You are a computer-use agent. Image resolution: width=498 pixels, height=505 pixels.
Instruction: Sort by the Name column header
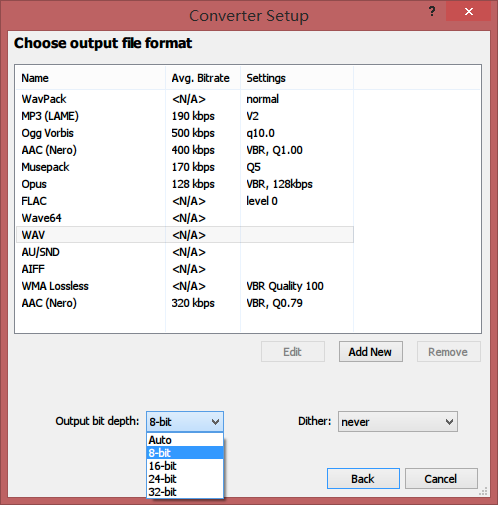point(90,78)
